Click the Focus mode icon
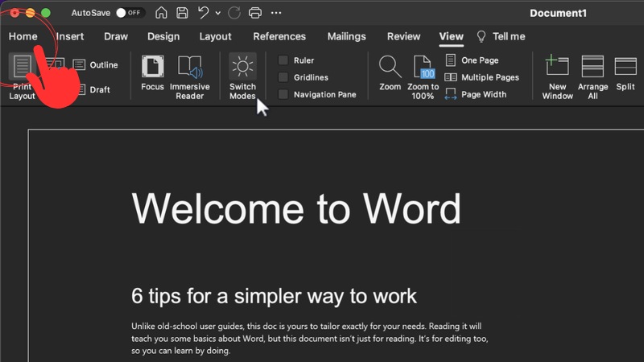Image resolution: width=644 pixels, height=362 pixels. [152, 67]
